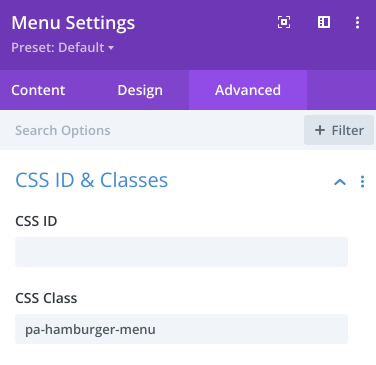This screenshot has height=365, width=376.
Task: Switch to the Design tab
Action: pos(140,90)
